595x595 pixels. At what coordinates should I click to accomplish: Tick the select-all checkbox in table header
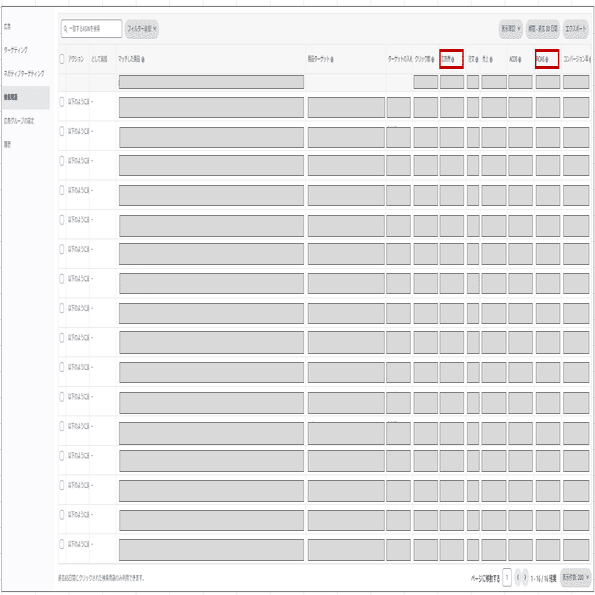(62, 59)
